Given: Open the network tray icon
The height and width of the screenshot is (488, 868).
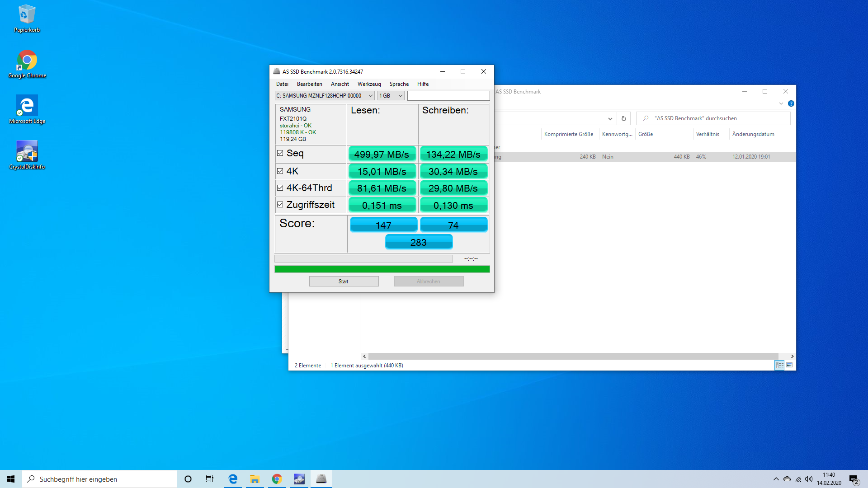Looking at the screenshot, I should pyautogui.click(x=798, y=479).
